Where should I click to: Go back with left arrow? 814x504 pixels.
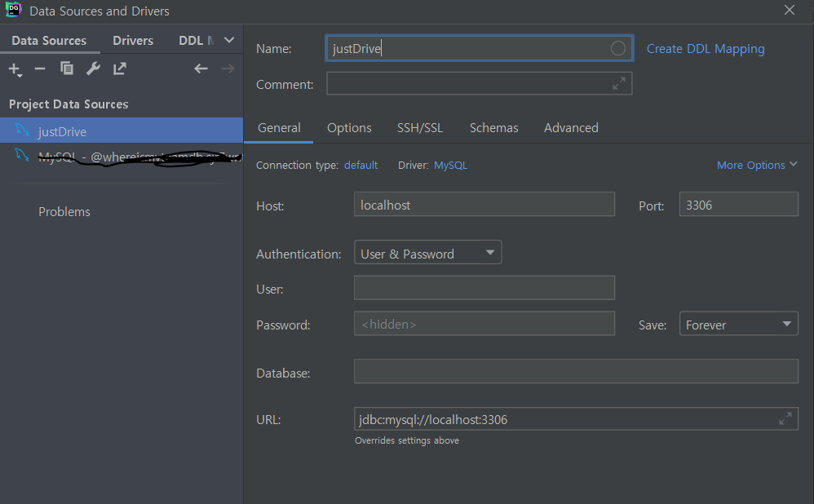(x=201, y=69)
